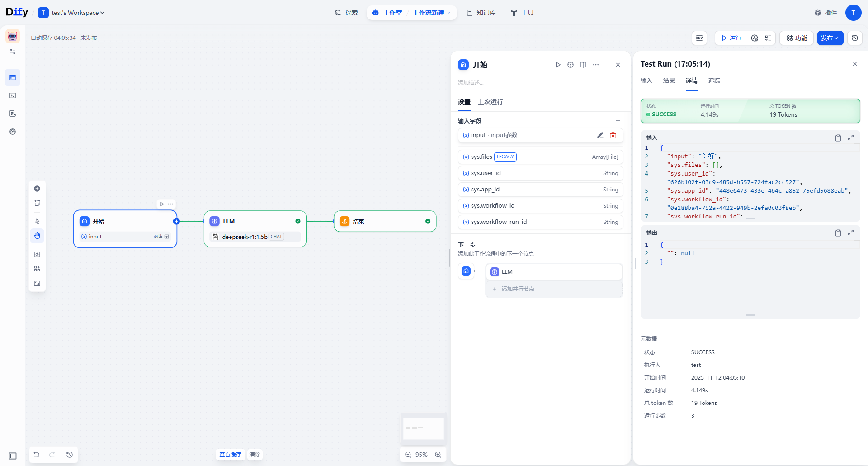The height and width of the screenshot is (466, 868).
Task: Click the user avatar T
Action: coord(853,13)
